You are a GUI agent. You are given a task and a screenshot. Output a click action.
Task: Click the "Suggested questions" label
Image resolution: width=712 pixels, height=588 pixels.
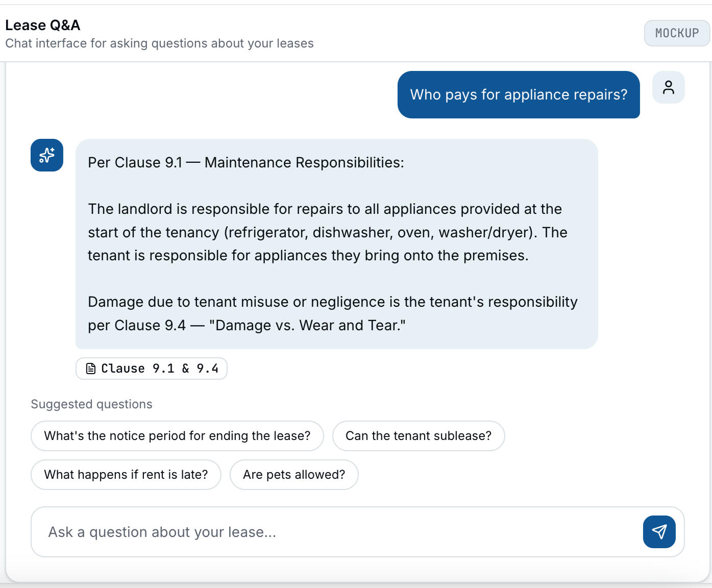tap(91, 404)
